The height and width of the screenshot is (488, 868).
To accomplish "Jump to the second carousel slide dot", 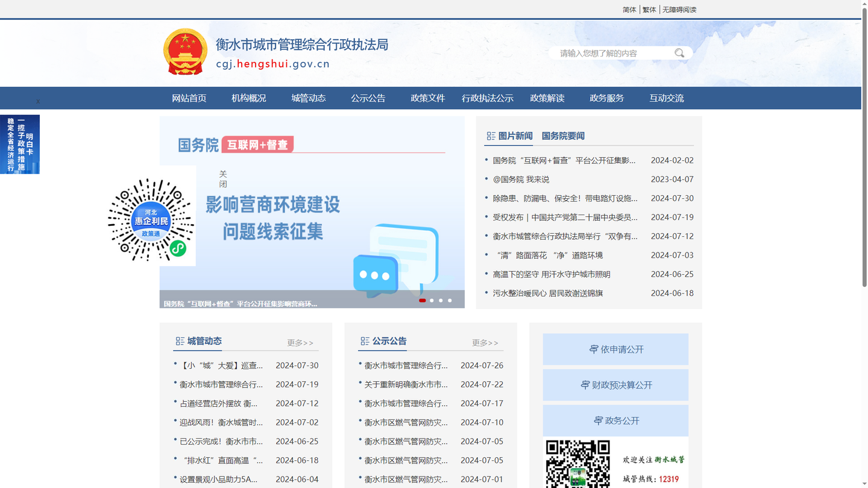I will coord(432,300).
